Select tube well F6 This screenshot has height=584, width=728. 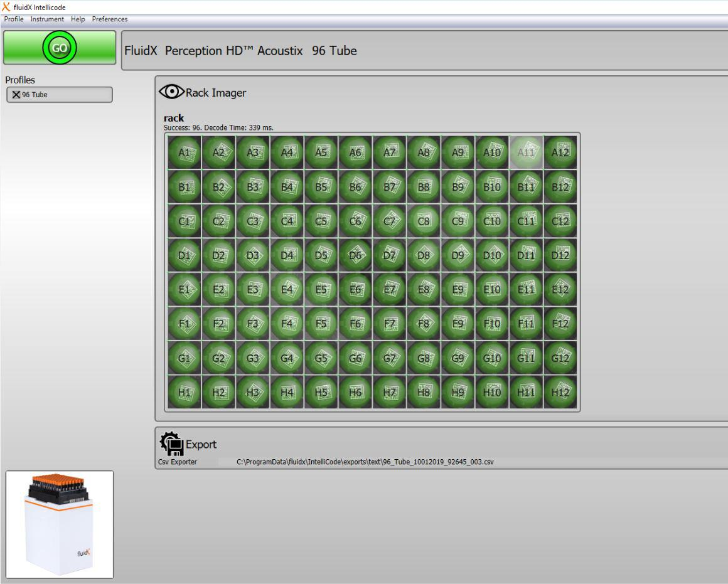tap(355, 324)
